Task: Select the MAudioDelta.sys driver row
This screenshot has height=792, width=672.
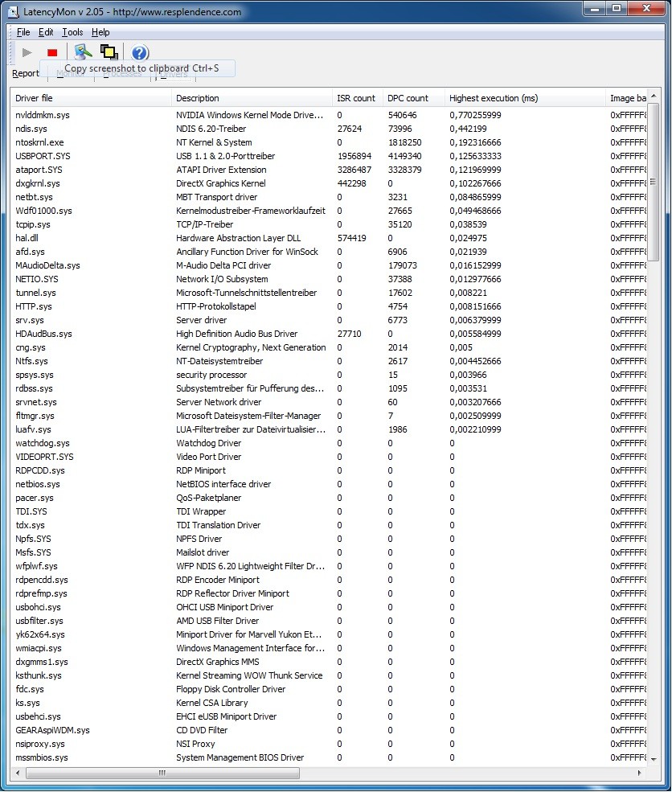Action: tap(329, 265)
